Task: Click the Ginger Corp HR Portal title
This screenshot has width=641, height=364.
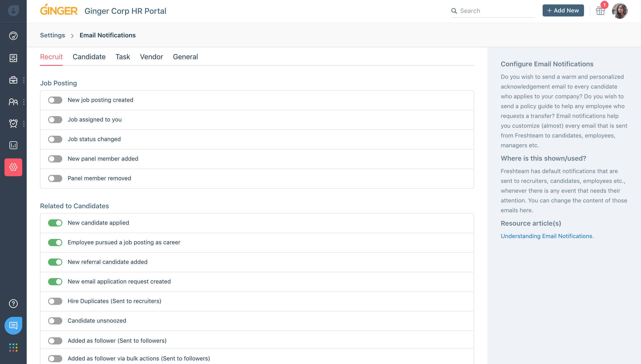Action: (x=125, y=11)
